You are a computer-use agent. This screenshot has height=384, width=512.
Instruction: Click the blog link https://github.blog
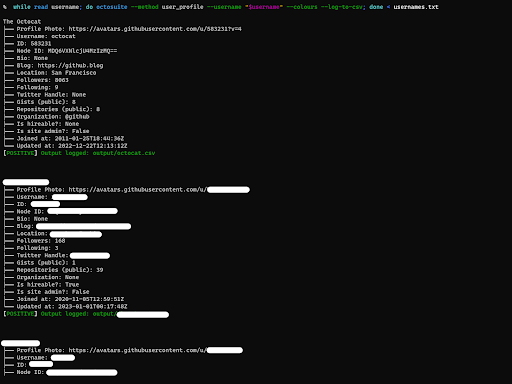(x=70, y=66)
